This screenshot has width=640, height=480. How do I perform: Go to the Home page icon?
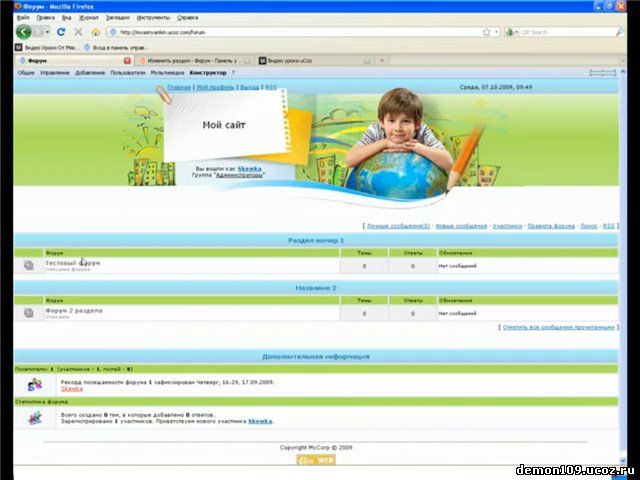[x=96, y=32]
